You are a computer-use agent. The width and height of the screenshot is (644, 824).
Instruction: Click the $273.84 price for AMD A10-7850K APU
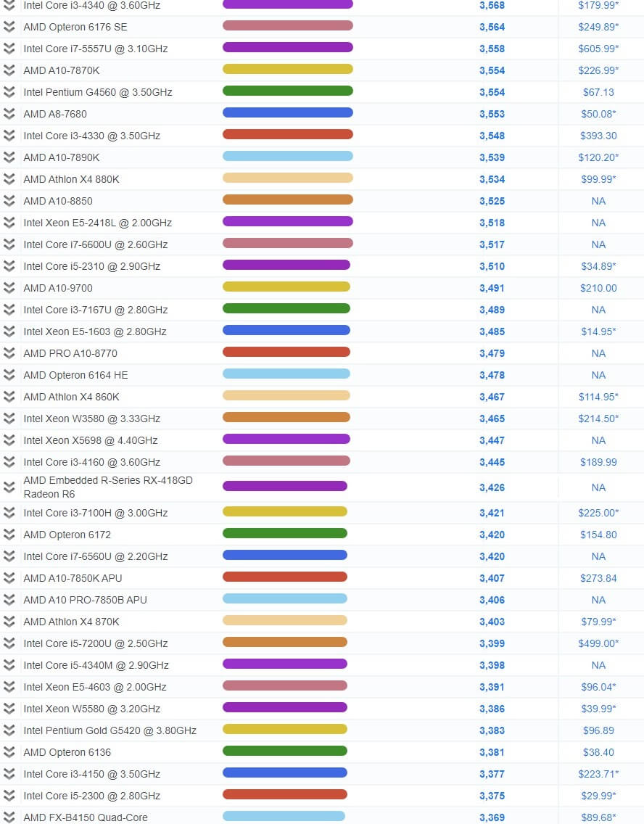[598, 578]
